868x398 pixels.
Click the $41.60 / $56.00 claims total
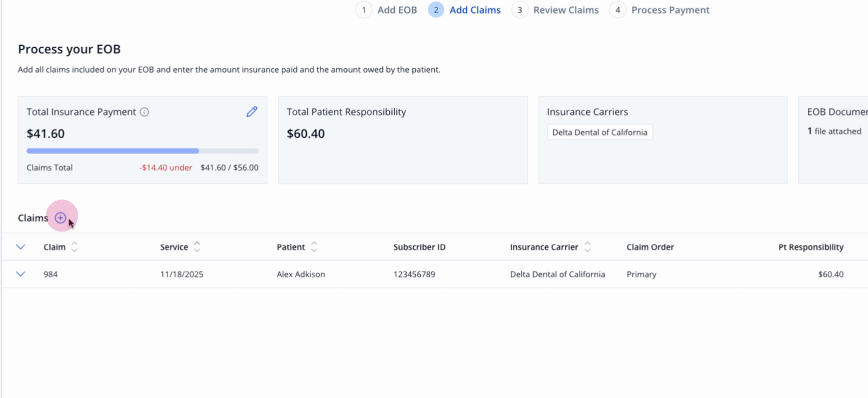230,168
